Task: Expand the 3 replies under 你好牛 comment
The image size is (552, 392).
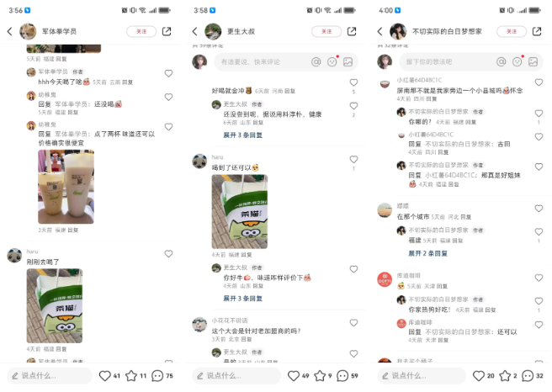Action: pyautogui.click(x=242, y=299)
